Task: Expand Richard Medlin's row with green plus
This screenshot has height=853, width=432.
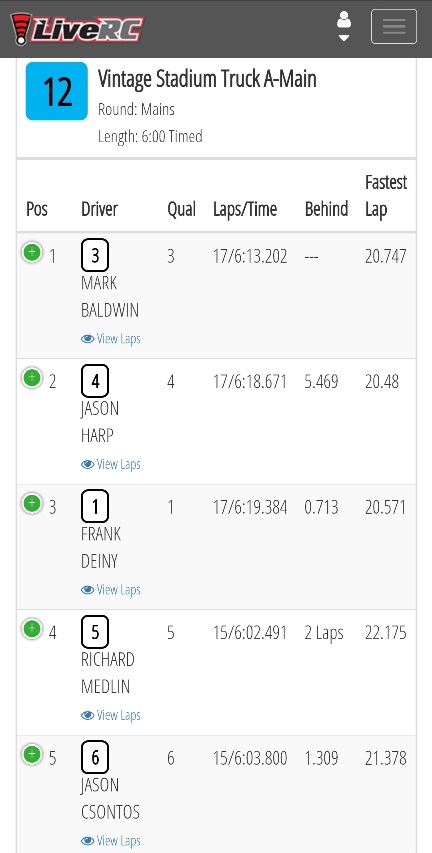Action: coord(32,629)
